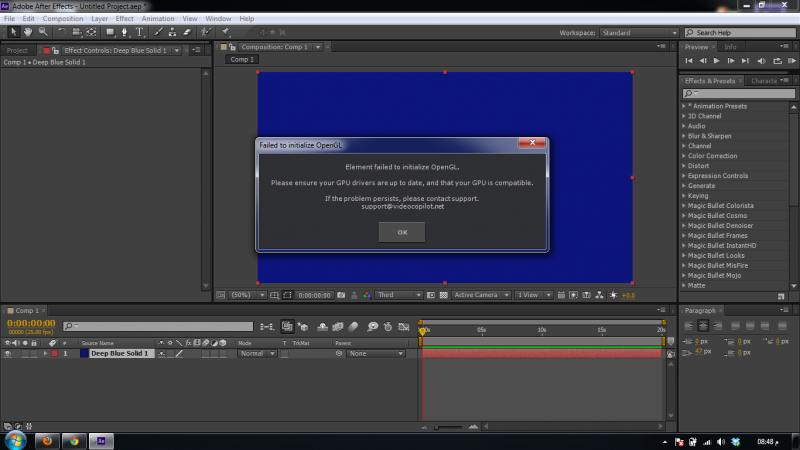Close the Failed to initialize OpenGL dialog

click(x=532, y=143)
